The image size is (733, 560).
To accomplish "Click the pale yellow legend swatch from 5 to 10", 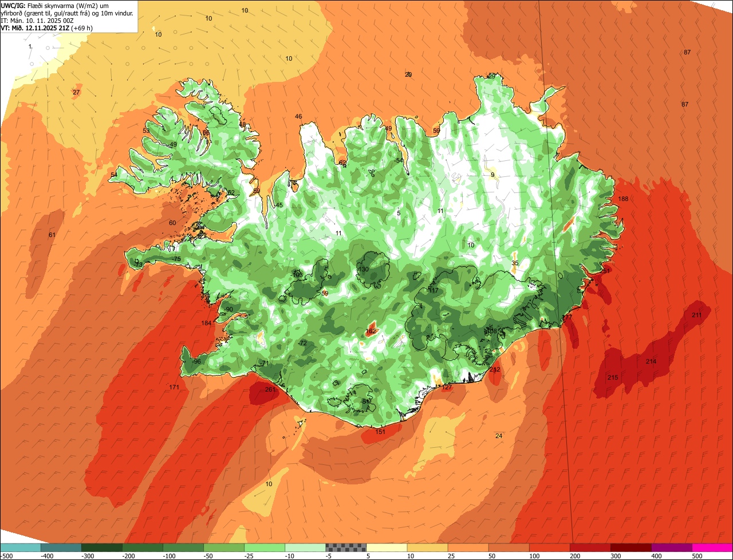I will click(x=387, y=547).
